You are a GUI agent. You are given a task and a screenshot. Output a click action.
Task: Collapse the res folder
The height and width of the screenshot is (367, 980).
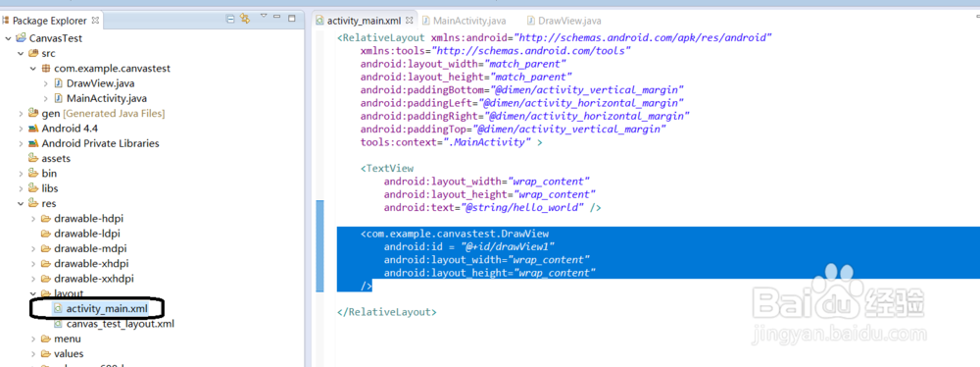tap(20, 203)
